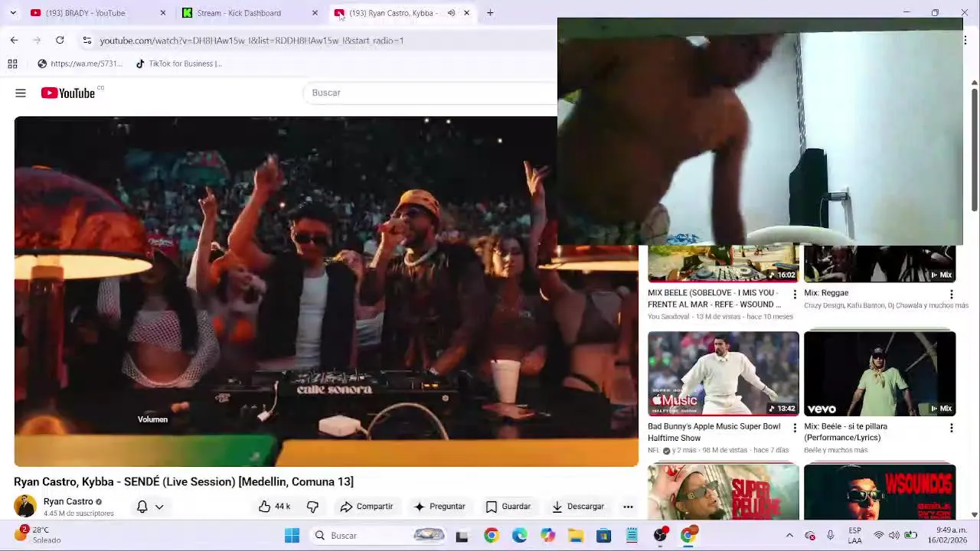The width and height of the screenshot is (980, 551).
Task: Click the address bar URL
Action: point(251,40)
